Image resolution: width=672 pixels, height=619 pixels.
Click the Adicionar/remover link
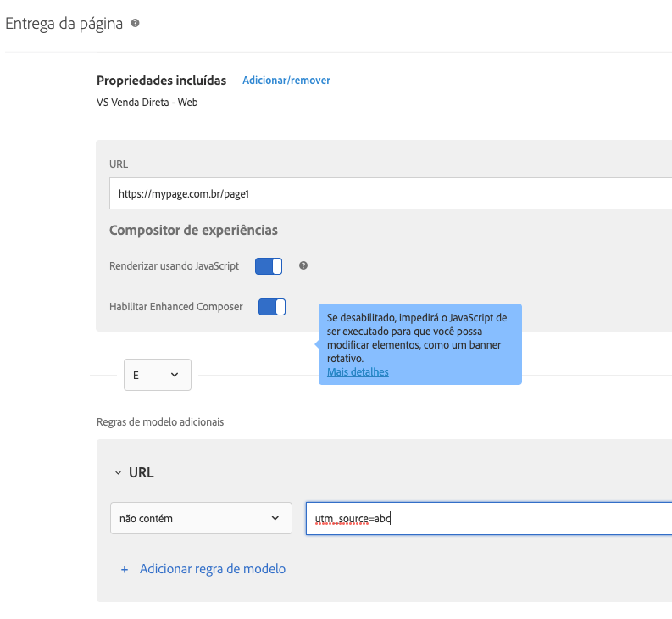286,81
